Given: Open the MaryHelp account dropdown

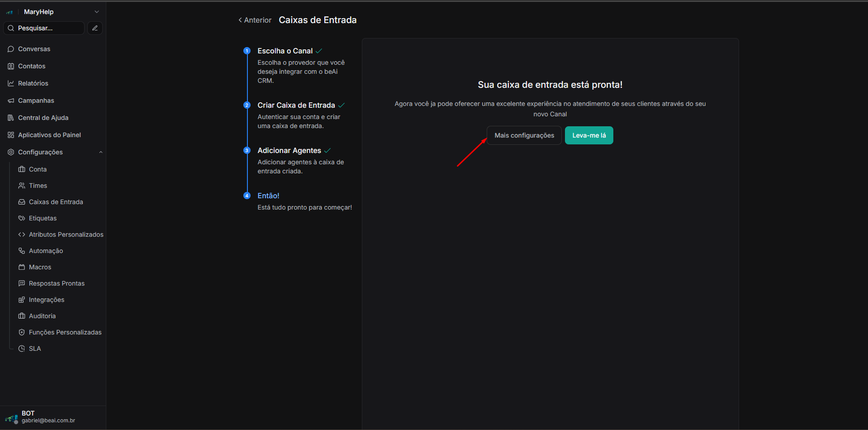Looking at the screenshot, I should tap(96, 12).
